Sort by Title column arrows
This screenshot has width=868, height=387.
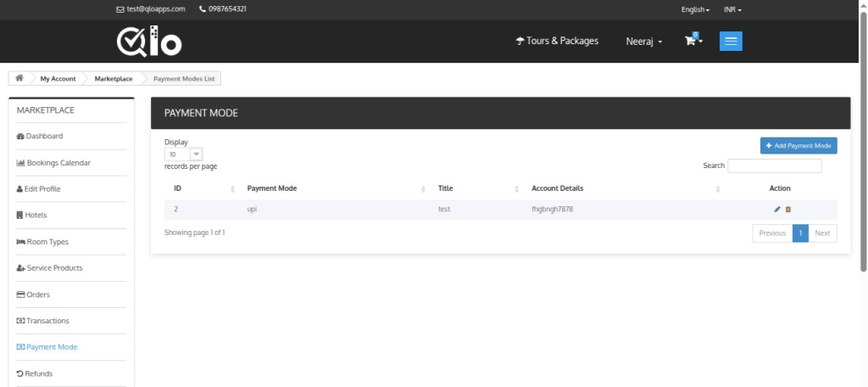pyautogui.click(x=516, y=189)
